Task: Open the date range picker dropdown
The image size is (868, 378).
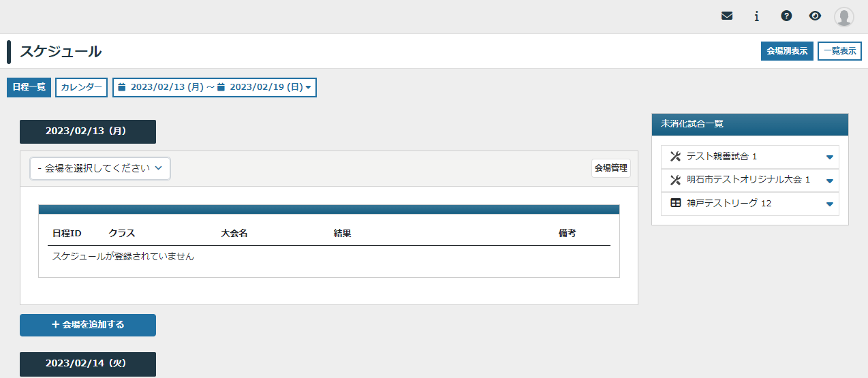Action: (x=308, y=87)
